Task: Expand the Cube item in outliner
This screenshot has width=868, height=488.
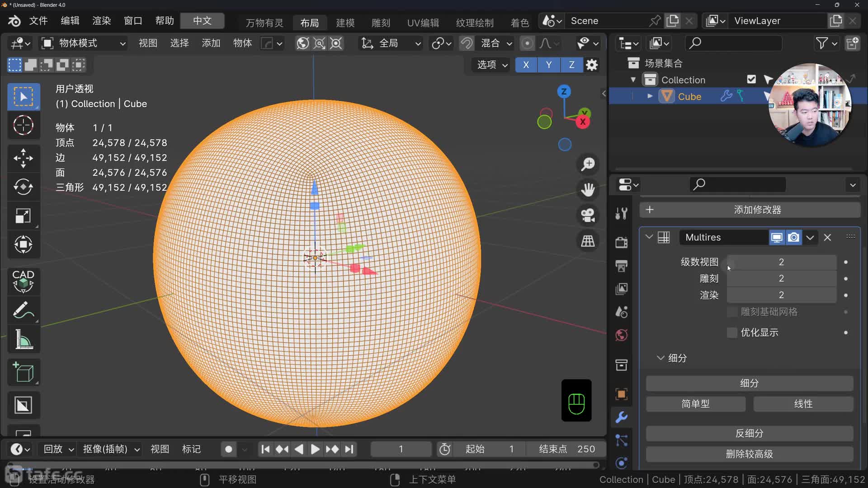Action: 650,96
